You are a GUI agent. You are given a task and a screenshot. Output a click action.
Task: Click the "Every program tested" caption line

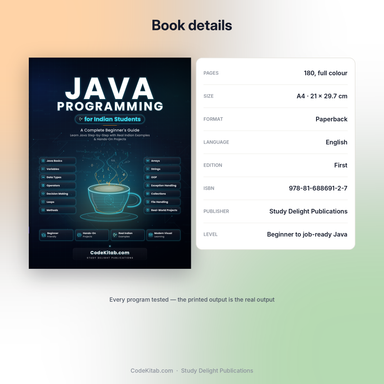pyautogui.click(x=192, y=300)
